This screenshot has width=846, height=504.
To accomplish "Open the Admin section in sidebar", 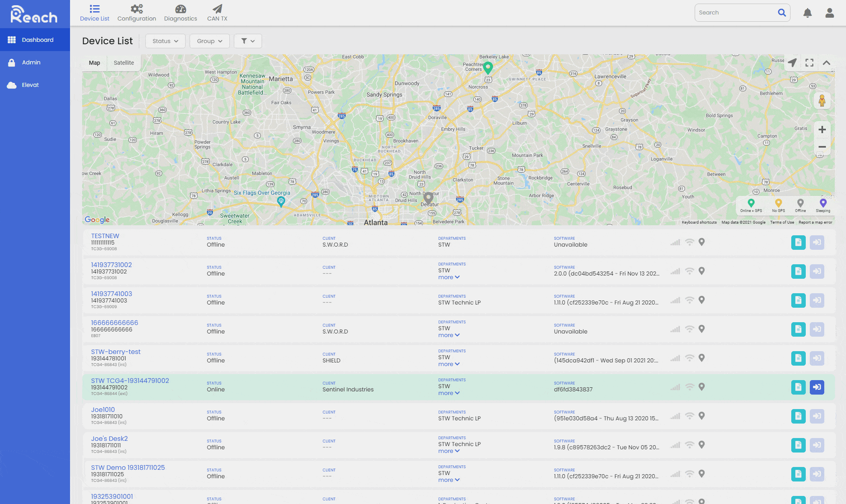I will coord(31,62).
